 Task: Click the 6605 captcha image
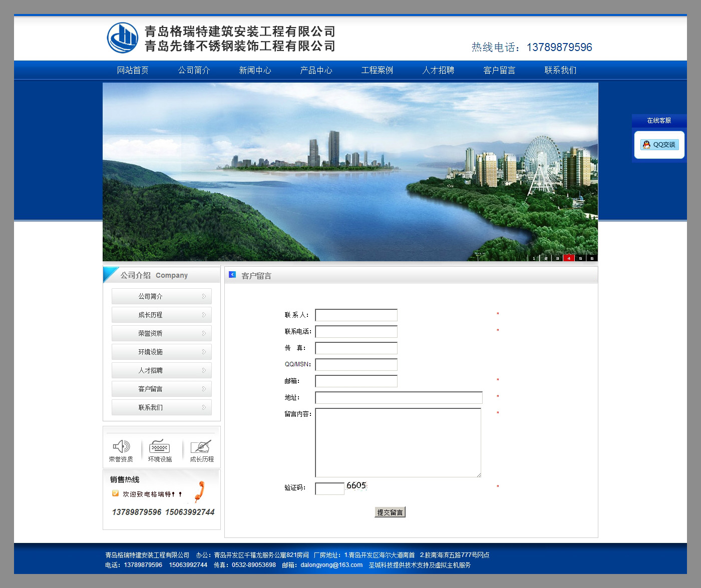[357, 486]
